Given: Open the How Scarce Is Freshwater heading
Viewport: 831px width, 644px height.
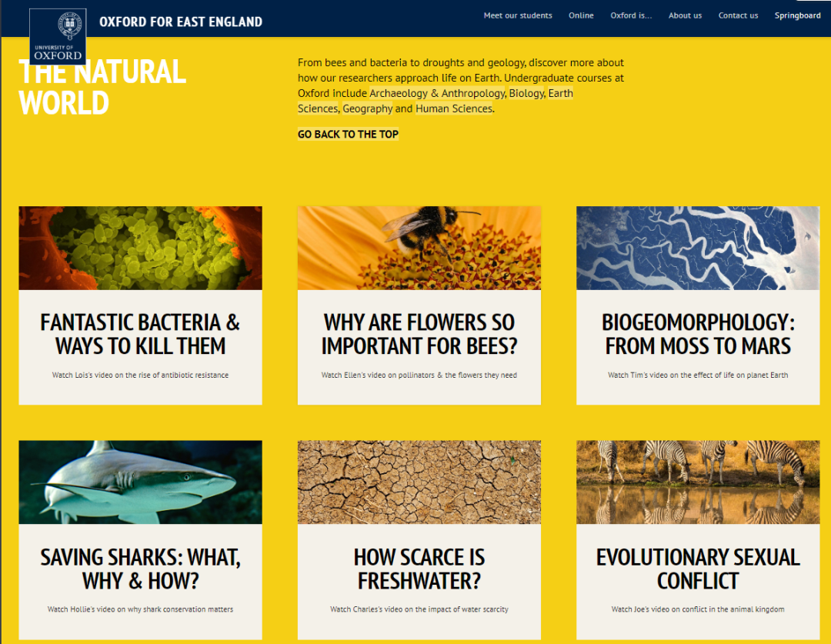Looking at the screenshot, I should pos(419,568).
